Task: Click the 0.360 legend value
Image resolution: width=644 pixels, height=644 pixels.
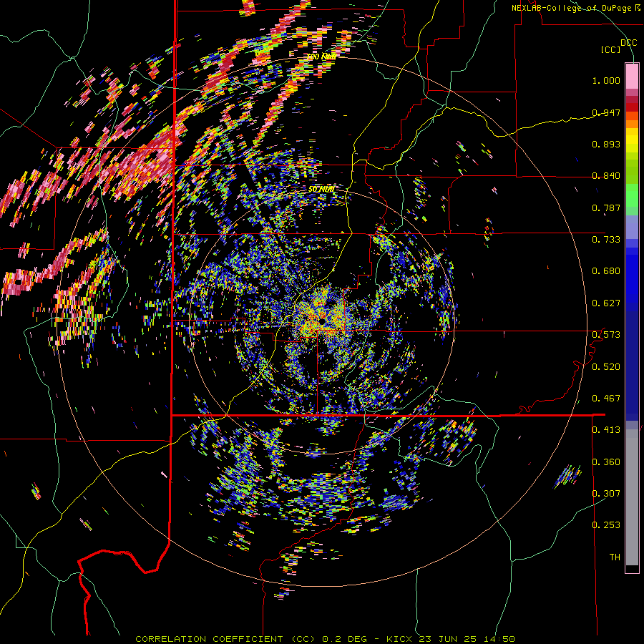Action: coord(606,462)
